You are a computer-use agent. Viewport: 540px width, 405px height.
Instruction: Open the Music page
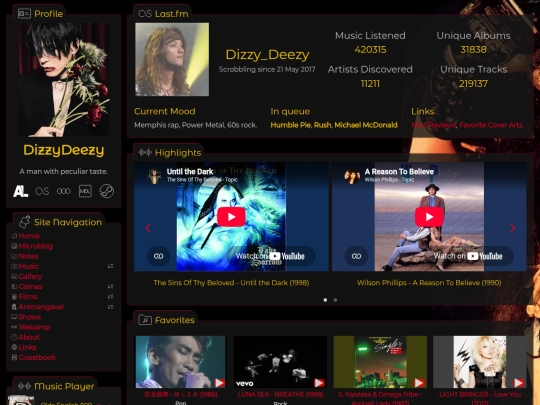[29, 266]
